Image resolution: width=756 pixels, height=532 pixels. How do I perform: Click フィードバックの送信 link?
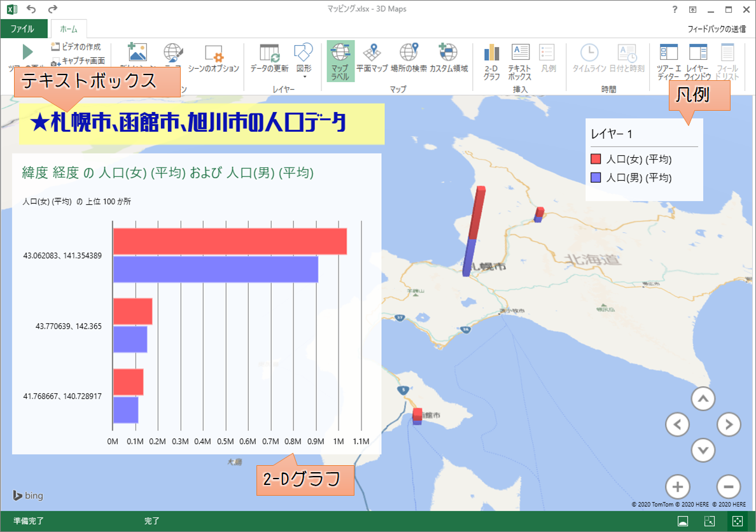717,29
